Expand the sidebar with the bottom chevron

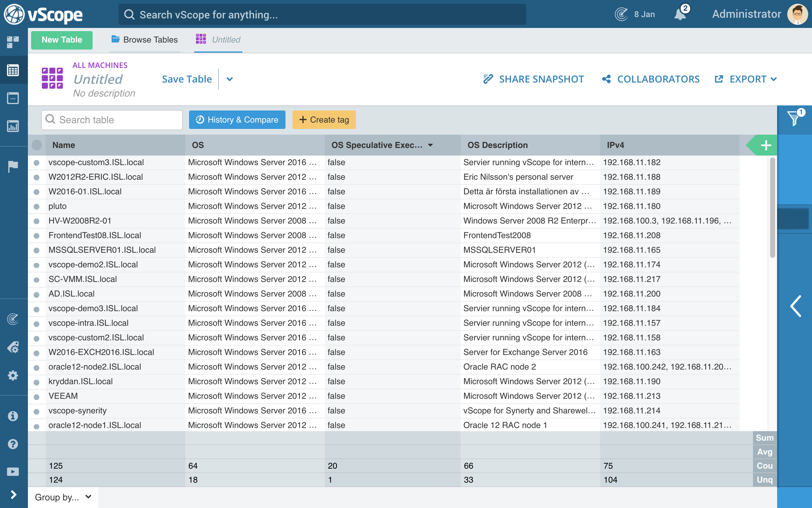[13, 495]
